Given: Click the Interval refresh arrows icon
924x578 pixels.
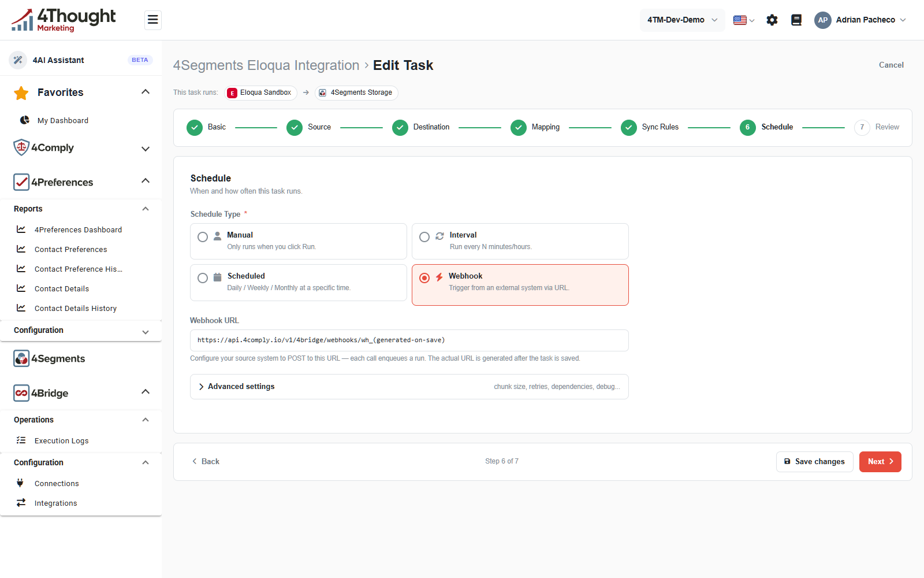Looking at the screenshot, I should pyautogui.click(x=440, y=236).
